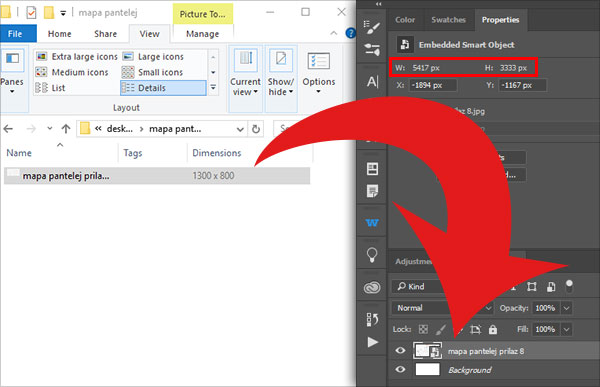This screenshot has height=387, width=600.
Task: Open the Creative Cloud Libraries panel icon
Action: [x=372, y=287]
